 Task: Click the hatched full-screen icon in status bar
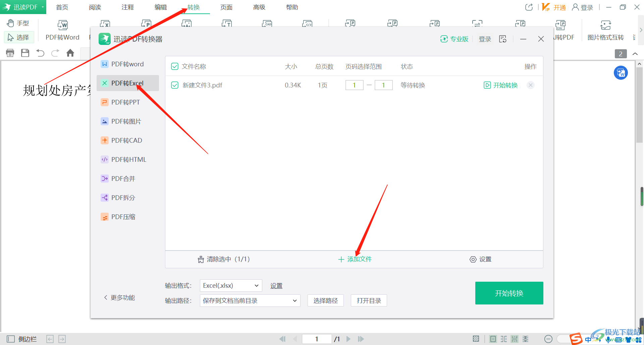[x=476, y=339]
